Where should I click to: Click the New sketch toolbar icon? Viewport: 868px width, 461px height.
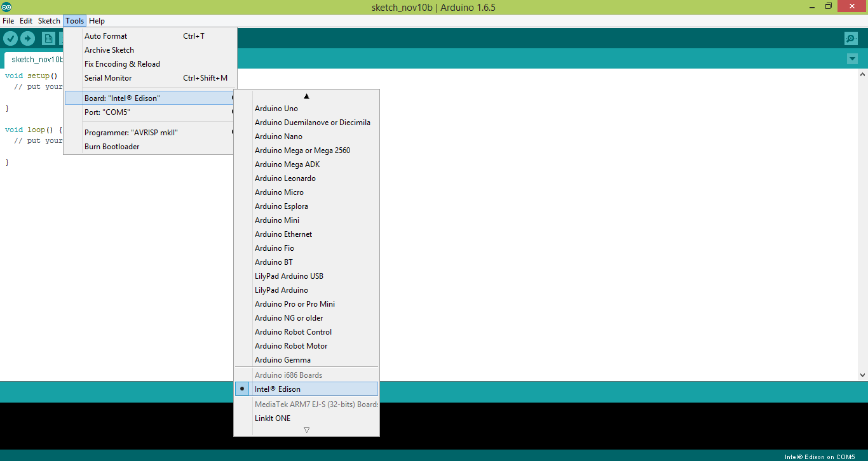(x=48, y=39)
